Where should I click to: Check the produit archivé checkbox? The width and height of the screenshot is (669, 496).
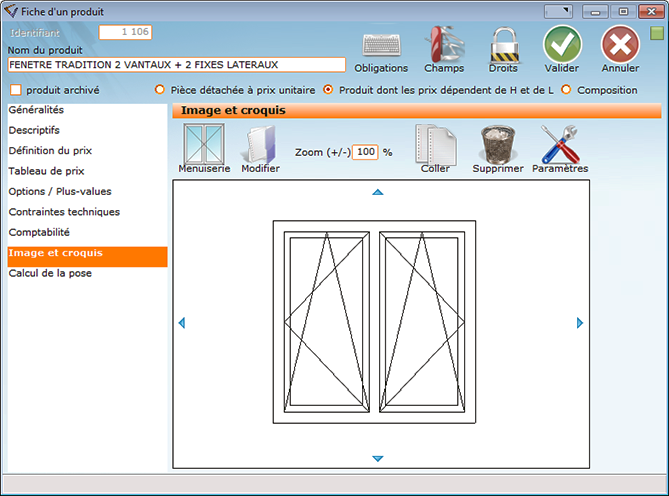tap(15, 90)
